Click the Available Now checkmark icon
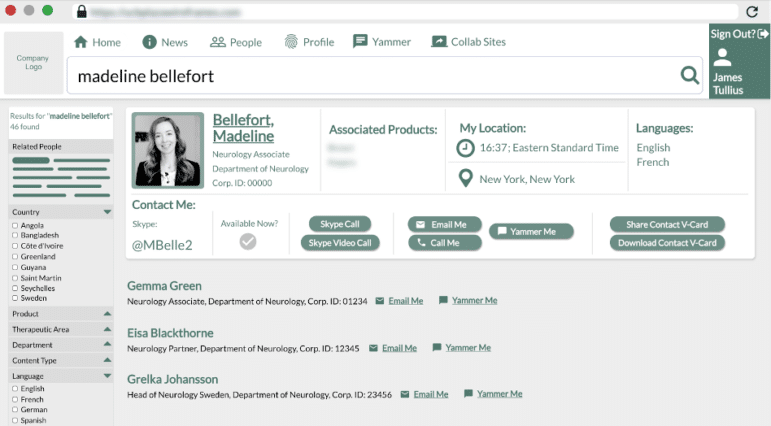This screenshot has height=426, width=771. point(248,241)
